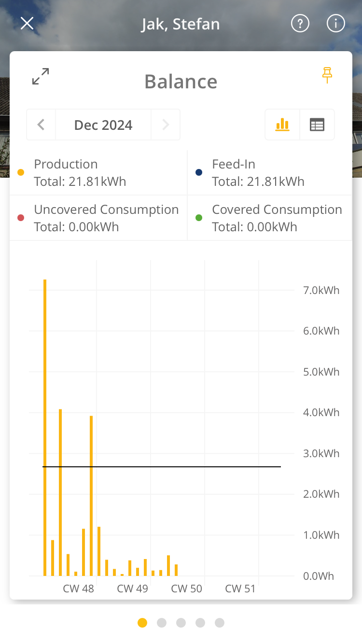Select the third page indicator dot
The width and height of the screenshot is (362, 644).
181,623
